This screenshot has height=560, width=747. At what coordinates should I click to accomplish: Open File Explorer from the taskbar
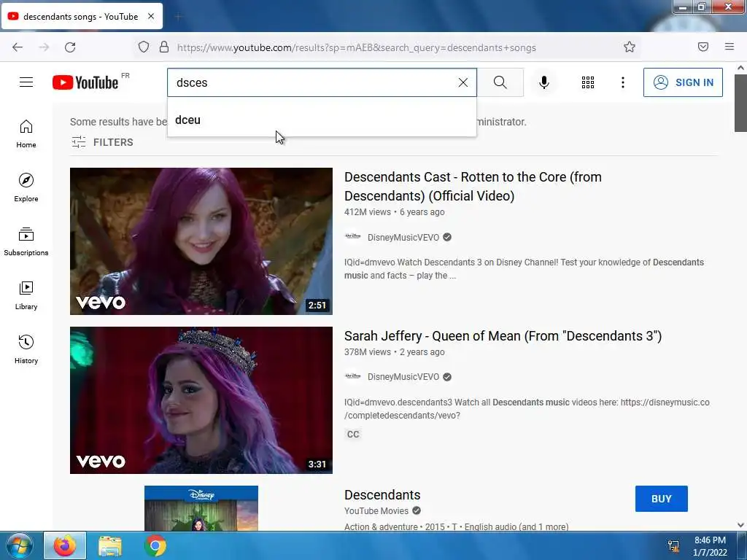[110, 545]
